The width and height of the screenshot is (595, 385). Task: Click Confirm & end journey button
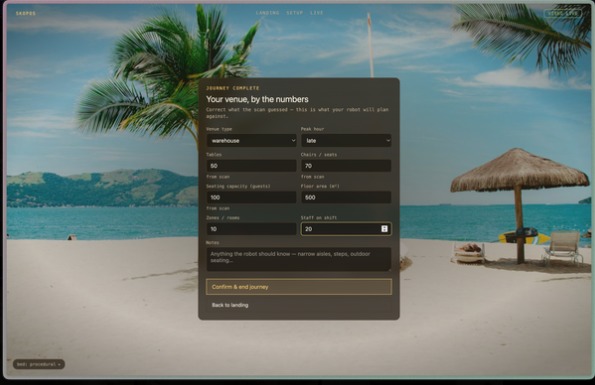click(299, 287)
